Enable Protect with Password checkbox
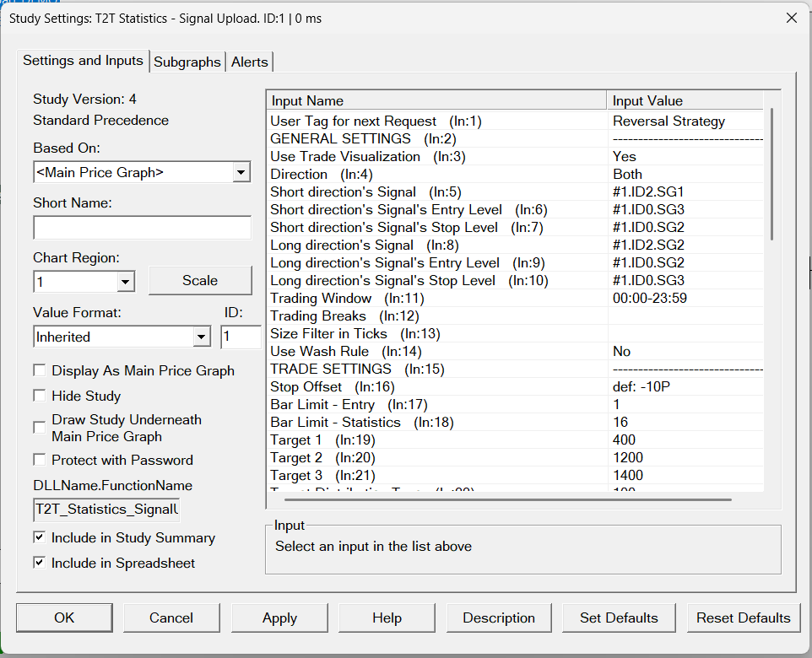This screenshot has width=812, height=658. pyautogui.click(x=40, y=460)
